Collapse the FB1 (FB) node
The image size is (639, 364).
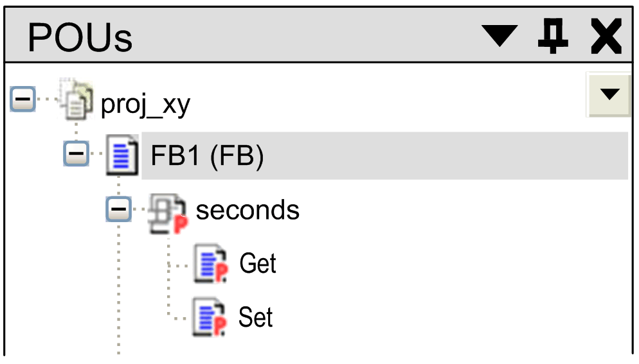76,155
